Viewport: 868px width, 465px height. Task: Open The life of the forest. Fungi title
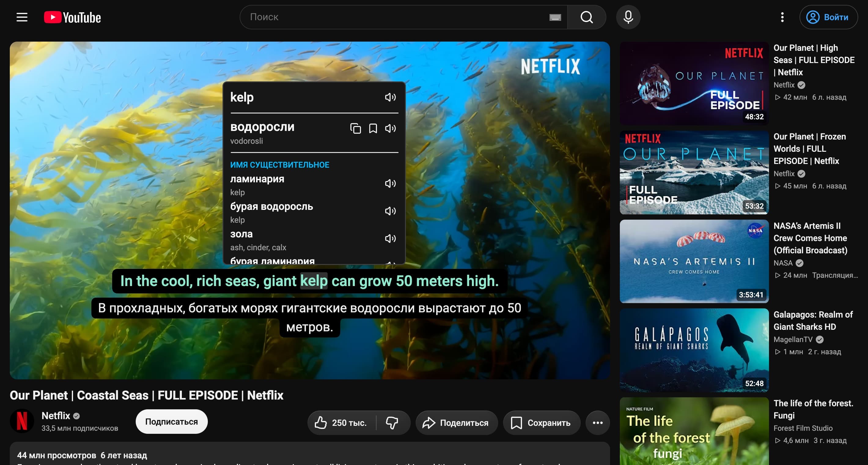click(x=813, y=409)
